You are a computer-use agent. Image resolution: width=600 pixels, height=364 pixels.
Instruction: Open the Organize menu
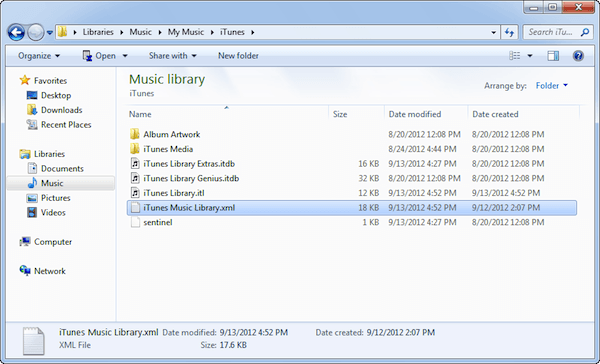39,56
